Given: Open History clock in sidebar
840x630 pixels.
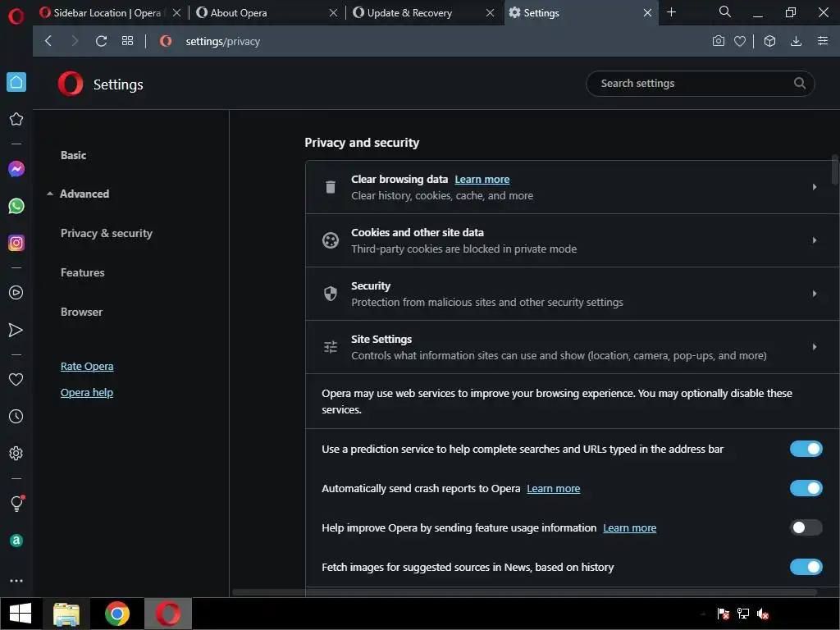Looking at the screenshot, I should 16,416.
